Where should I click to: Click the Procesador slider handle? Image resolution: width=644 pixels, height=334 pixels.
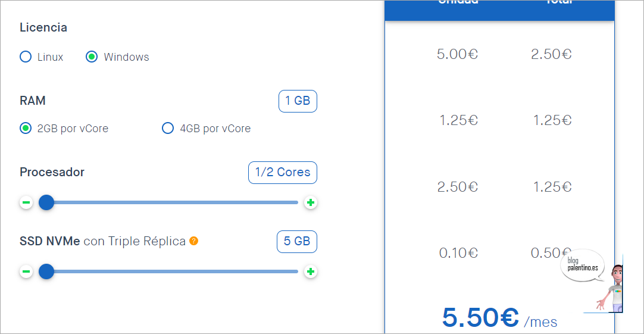pos(46,203)
